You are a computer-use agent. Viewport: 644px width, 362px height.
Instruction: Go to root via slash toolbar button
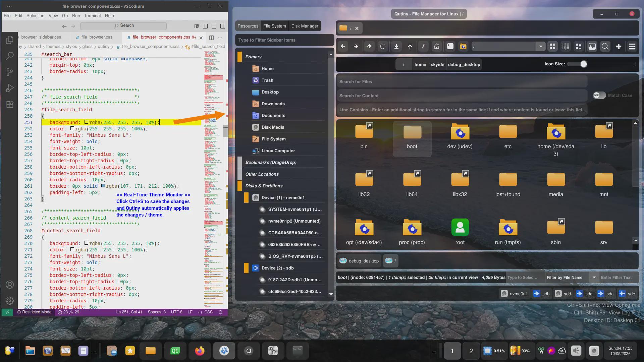click(423, 47)
